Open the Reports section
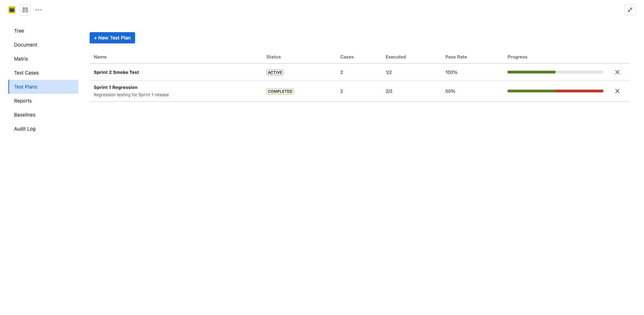644x315 pixels. (23, 101)
